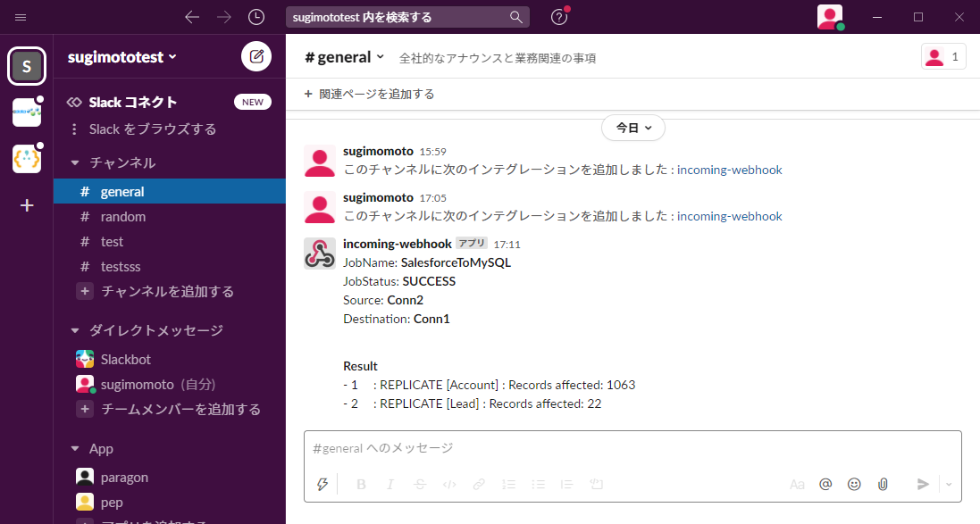Start a new message with the compose pencil icon

(x=256, y=55)
